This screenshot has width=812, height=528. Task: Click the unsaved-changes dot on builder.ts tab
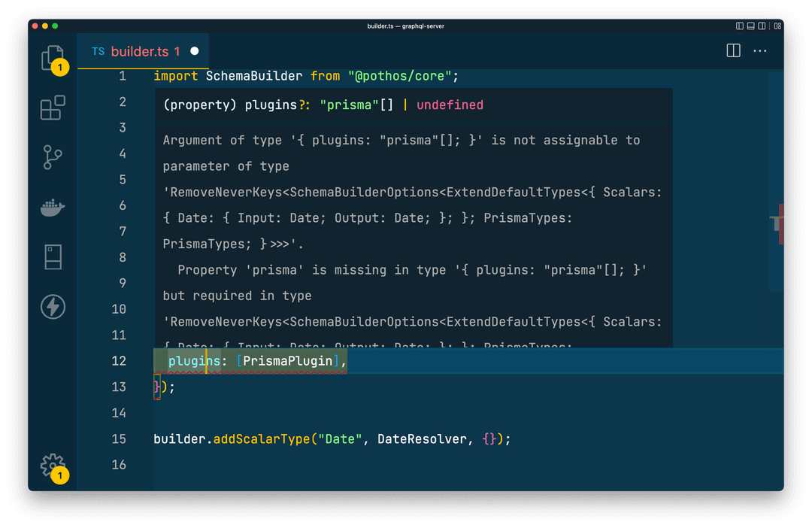point(194,51)
